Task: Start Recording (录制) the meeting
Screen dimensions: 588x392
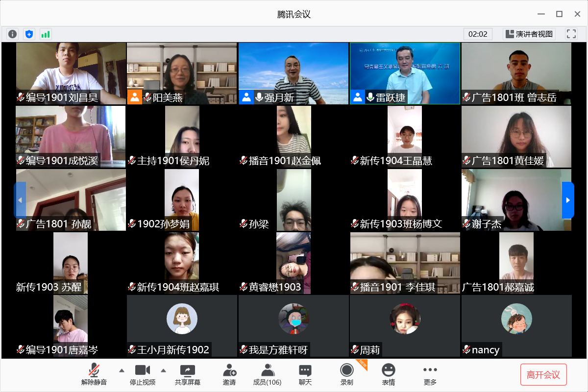Action: (347, 375)
